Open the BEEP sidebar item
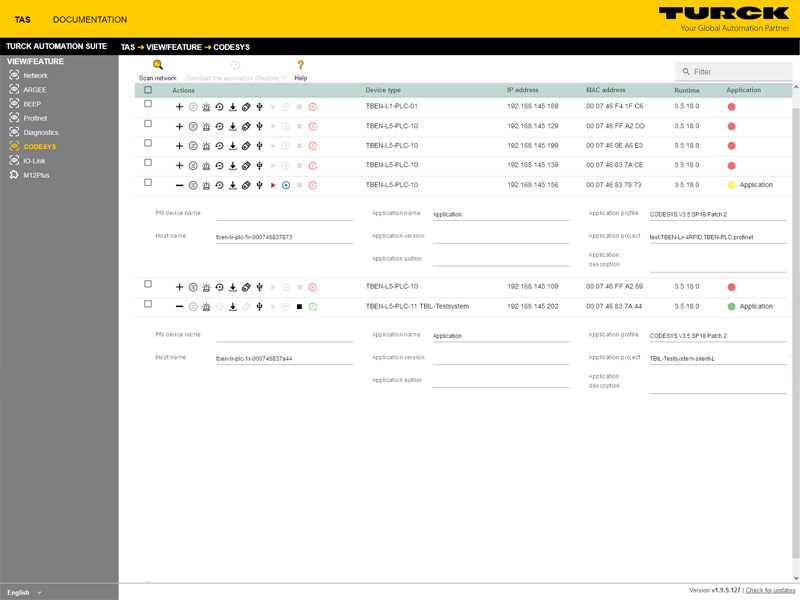Viewport: 800px width, 600px height. (x=32, y=104)
